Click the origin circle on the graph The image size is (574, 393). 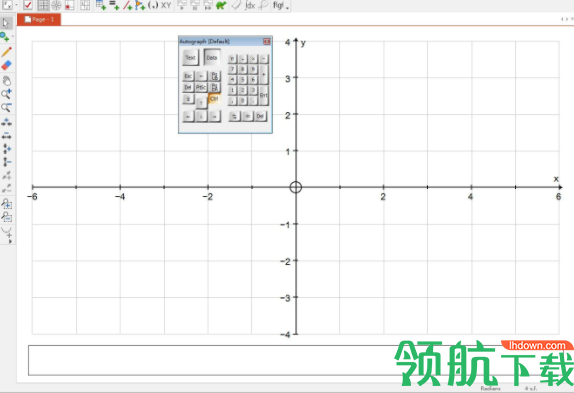pos(296,187)
